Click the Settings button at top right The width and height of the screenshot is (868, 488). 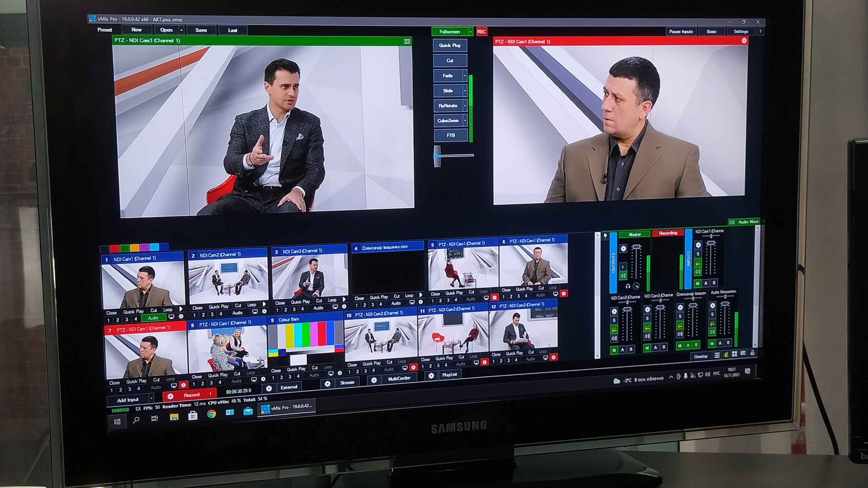pyautogui.click(x=741, y=32)
